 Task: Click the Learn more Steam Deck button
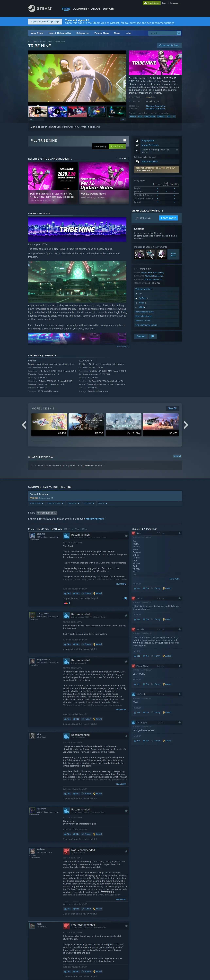[x=168, y=218]
